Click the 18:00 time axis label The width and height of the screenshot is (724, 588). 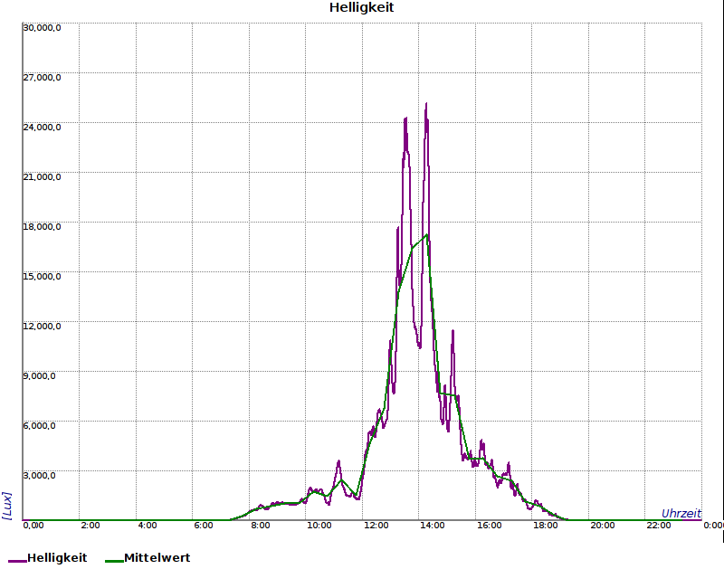click(546, 526)
